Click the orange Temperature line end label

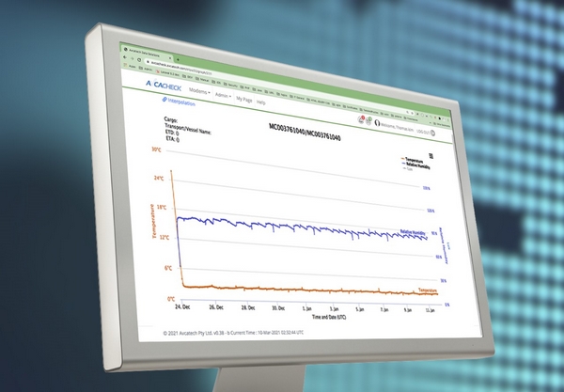(x=428, y=290)
